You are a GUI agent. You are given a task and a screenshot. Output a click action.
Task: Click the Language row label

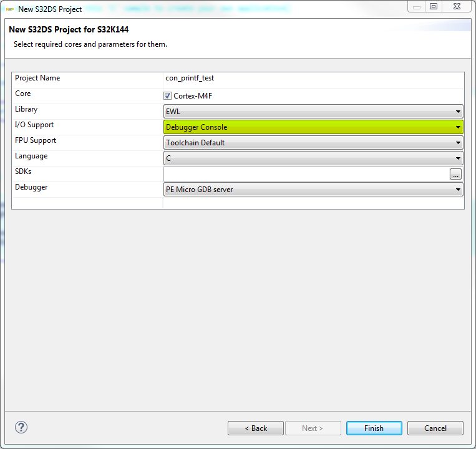[x=31, y=156]
